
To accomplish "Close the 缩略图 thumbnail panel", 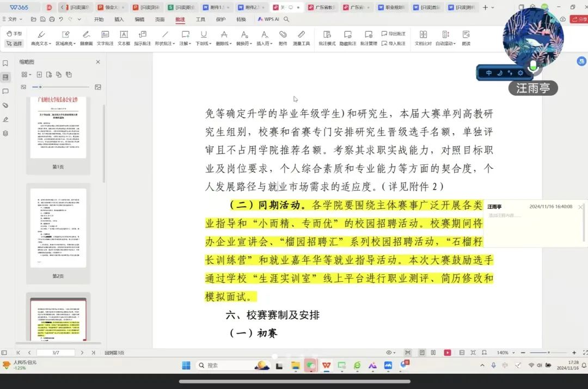I will 98,62.
